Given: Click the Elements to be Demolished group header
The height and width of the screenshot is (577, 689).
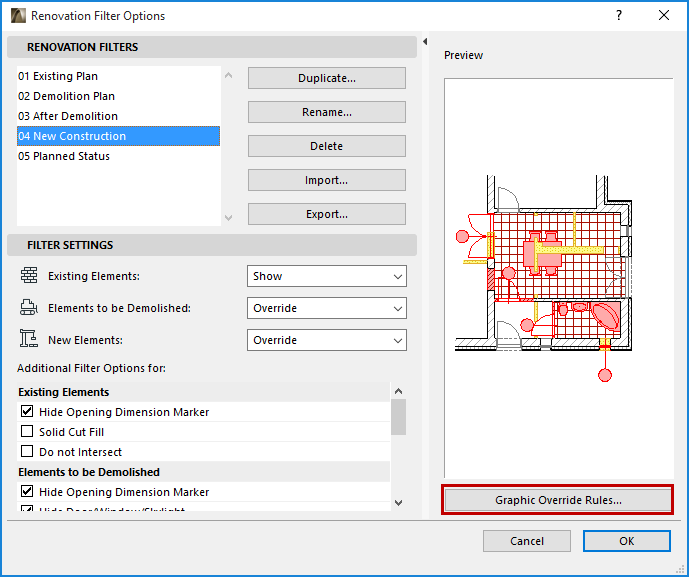Looking at the screenshot, I should (203, 472).
